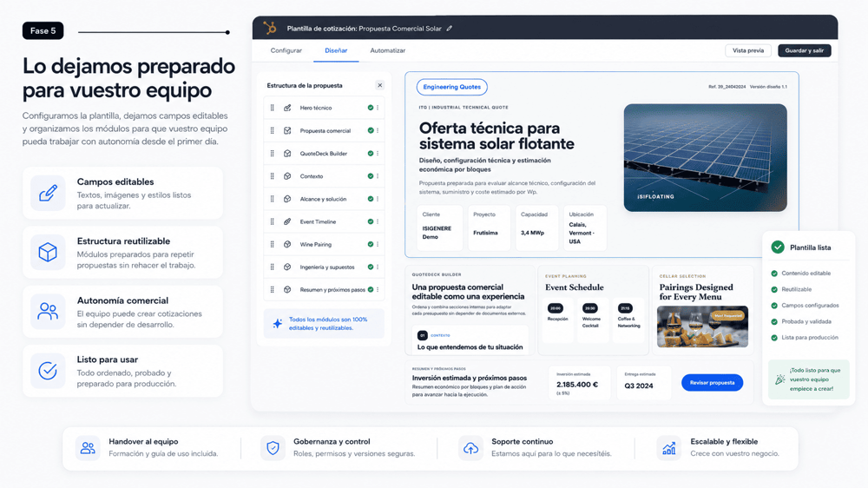Click 'Lista para producción' checklist item
This screenshot has height=488, width=868.
805,337
